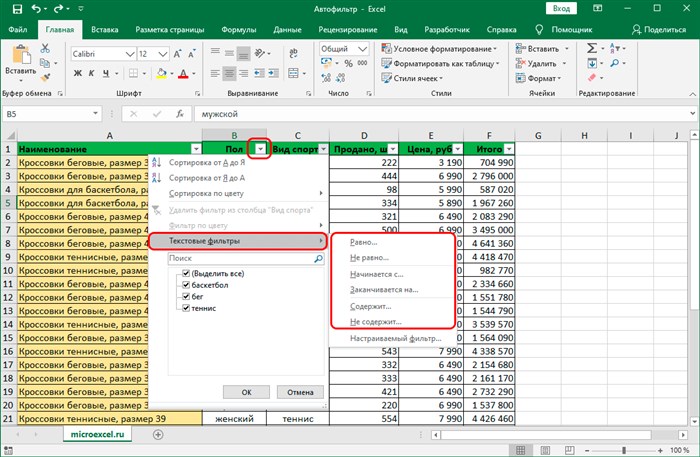Viewport: 700px width, 457px height.
Task: Increase font size with larger A icon
Action: [x=177, y=54]
